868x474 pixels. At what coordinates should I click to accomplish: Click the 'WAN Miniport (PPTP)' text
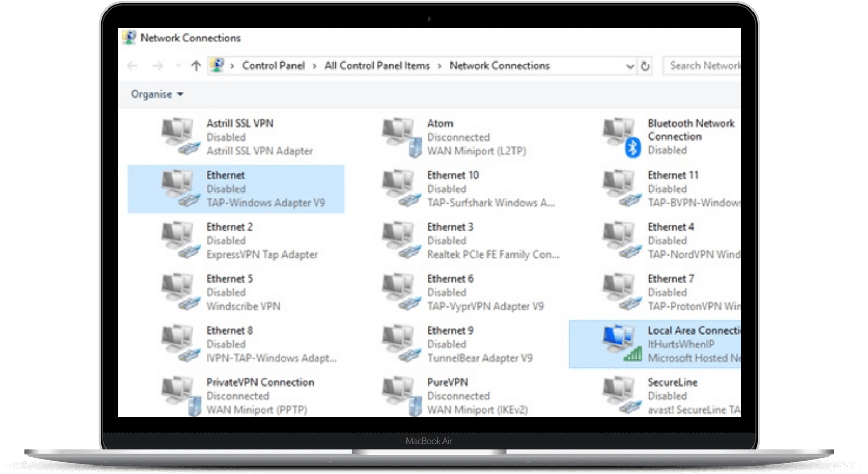click(257, 410)
